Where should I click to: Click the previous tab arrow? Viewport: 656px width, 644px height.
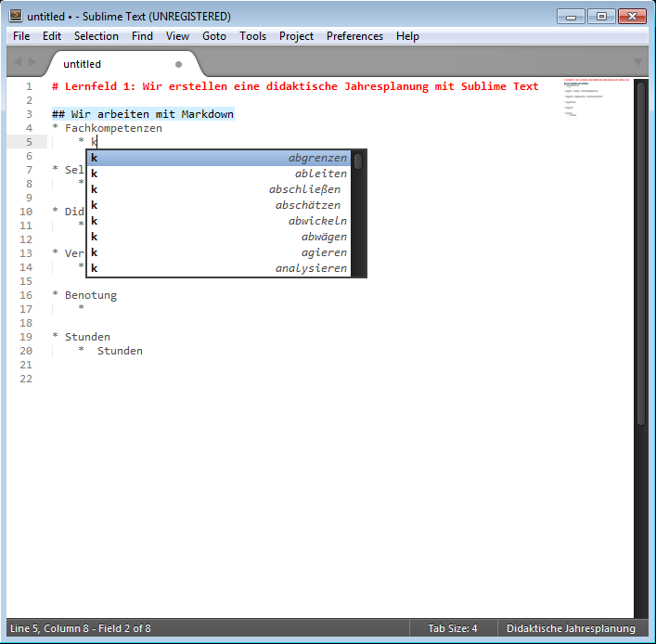click(x=18, y=62)
